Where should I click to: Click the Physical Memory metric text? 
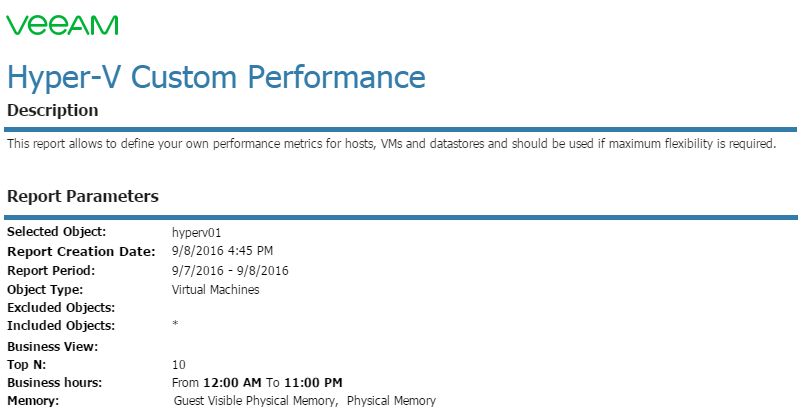[x=391, y=401]
